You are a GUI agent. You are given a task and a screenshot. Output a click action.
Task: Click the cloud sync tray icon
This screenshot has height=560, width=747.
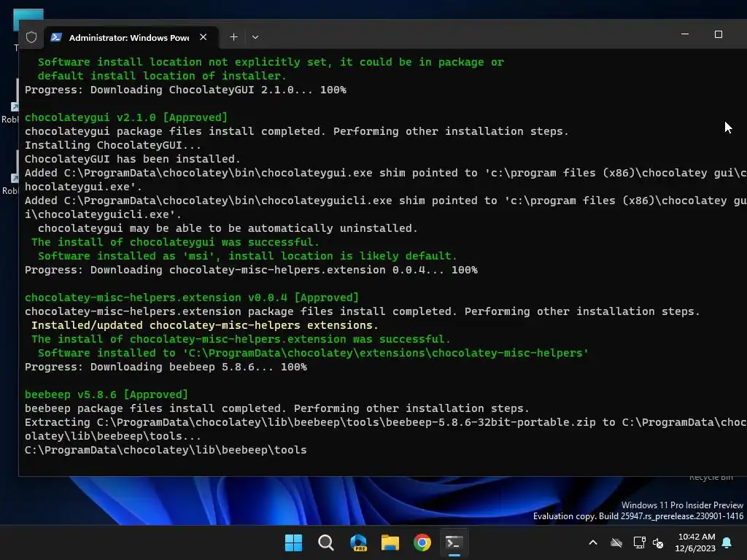pos(616,542)
